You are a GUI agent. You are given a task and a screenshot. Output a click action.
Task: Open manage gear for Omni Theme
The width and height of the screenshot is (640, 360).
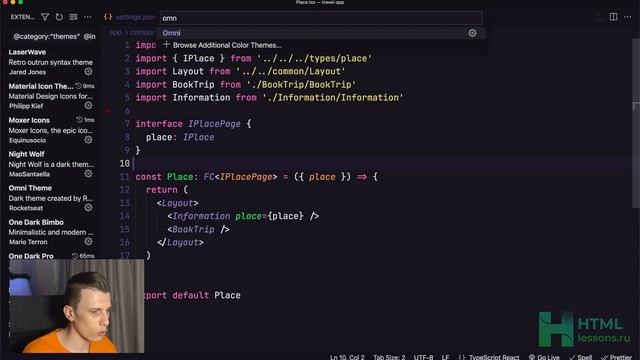tap(88, 207)
